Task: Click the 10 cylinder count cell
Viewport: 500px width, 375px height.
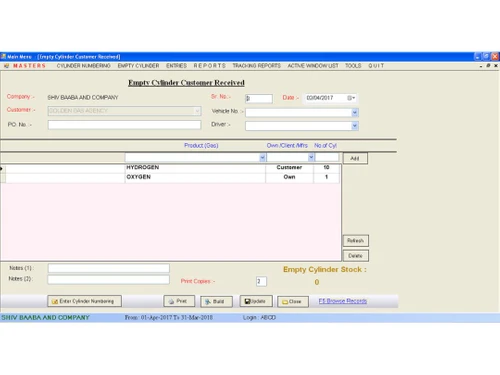Action: [326, 168]
